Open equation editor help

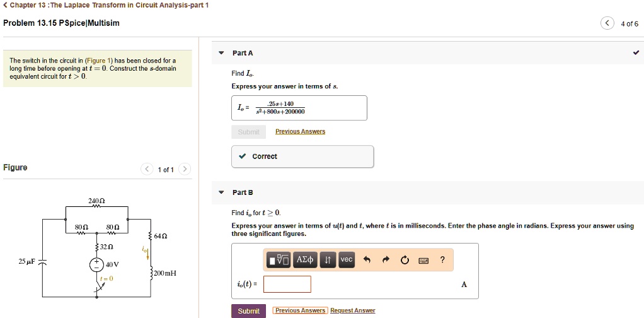pos(442,259)
